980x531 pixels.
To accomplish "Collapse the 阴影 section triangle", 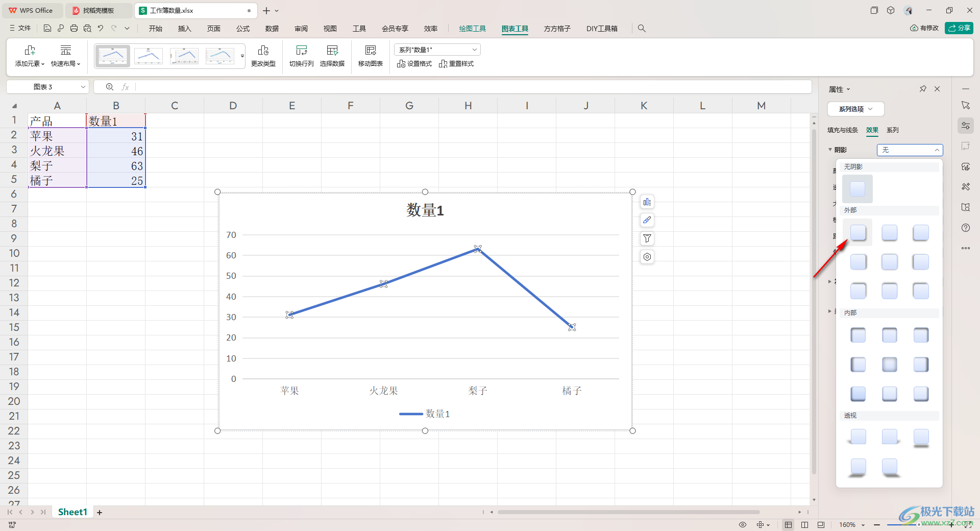I will coord(830,150).
